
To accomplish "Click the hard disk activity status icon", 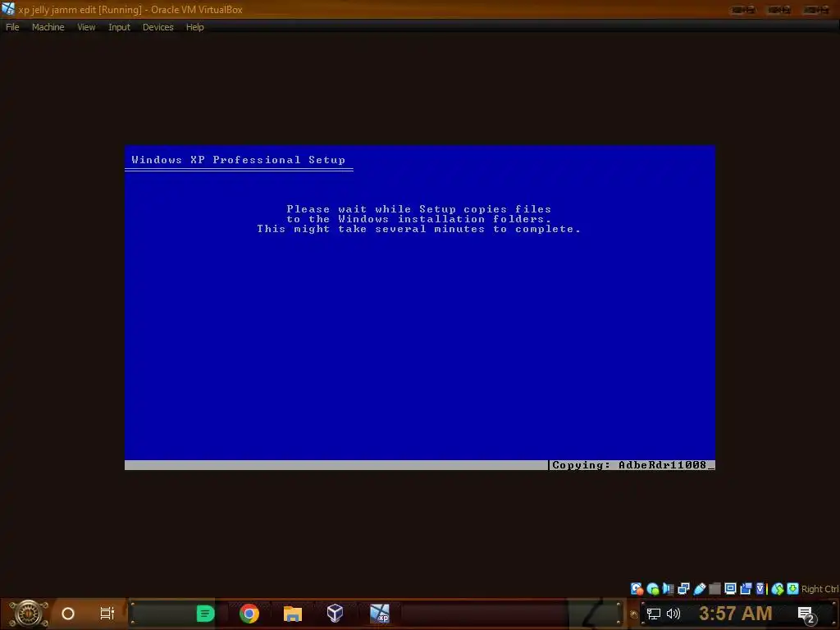I will (637, 589).
